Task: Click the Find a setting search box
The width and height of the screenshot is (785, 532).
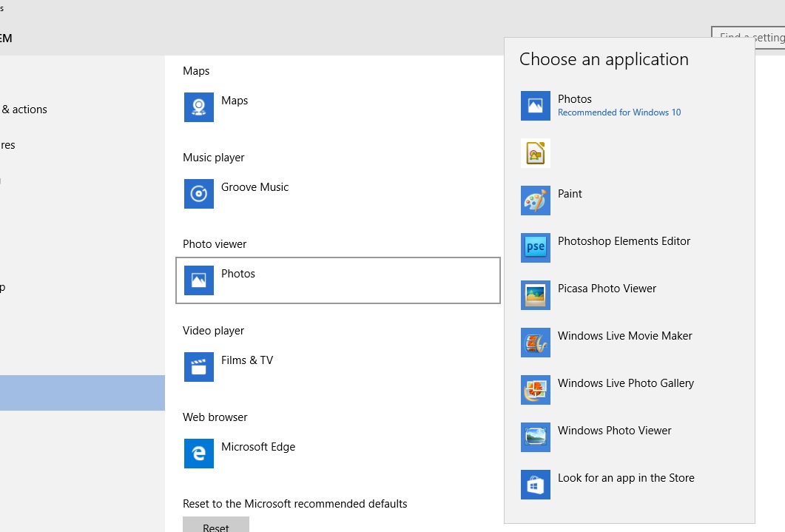Action: tap(748, 38)
